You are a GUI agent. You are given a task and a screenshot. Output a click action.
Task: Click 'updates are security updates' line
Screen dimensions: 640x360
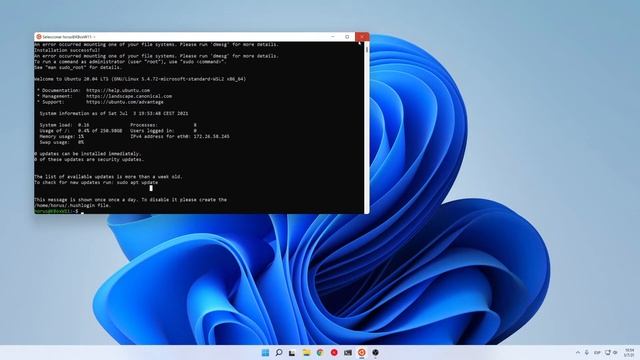89,159
